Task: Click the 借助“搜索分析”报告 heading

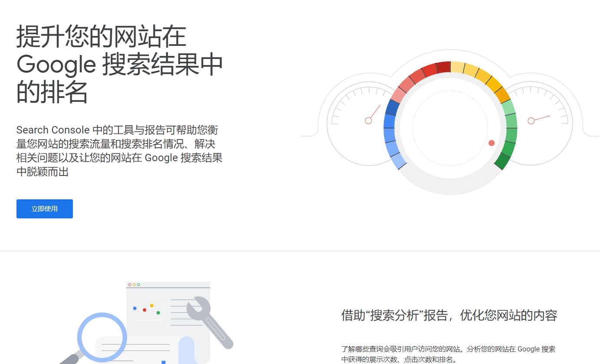Action: [449, 315]
